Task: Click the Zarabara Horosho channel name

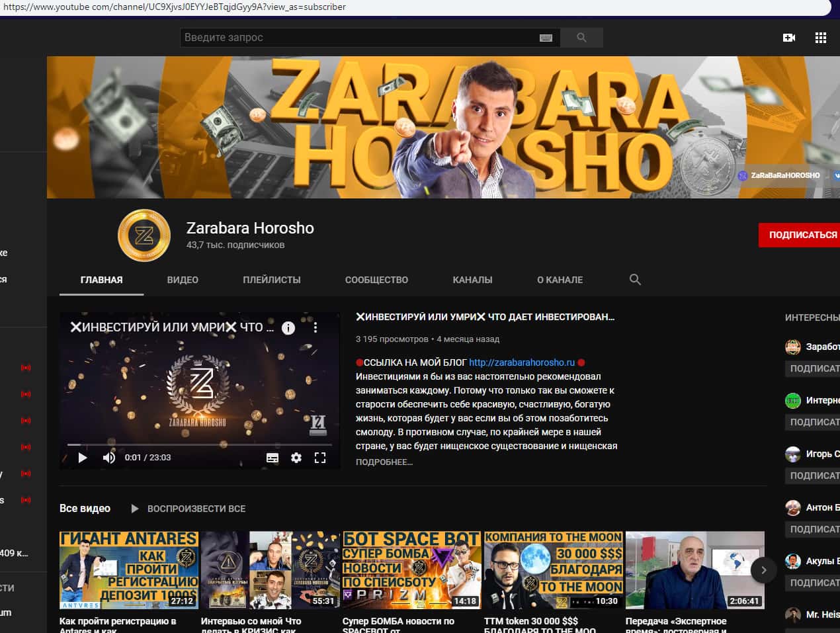Action: point(250,228)
